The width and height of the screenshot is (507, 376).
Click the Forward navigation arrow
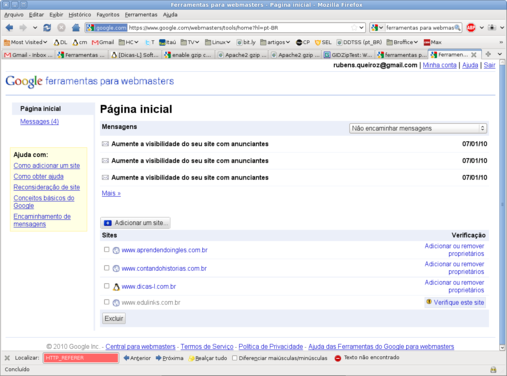click(x=23, y=28)
